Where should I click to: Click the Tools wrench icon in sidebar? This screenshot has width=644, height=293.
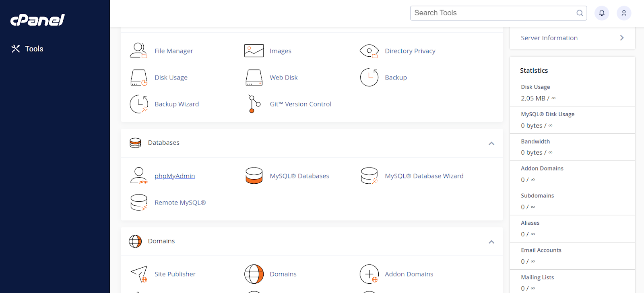pyautogui.click(x=16, y=49)
